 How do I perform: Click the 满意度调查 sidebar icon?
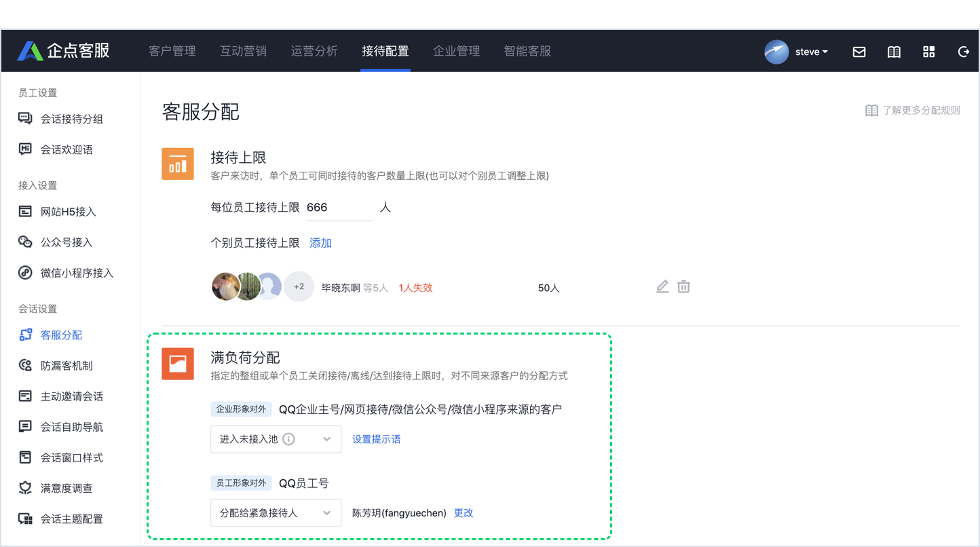(25, 488)
